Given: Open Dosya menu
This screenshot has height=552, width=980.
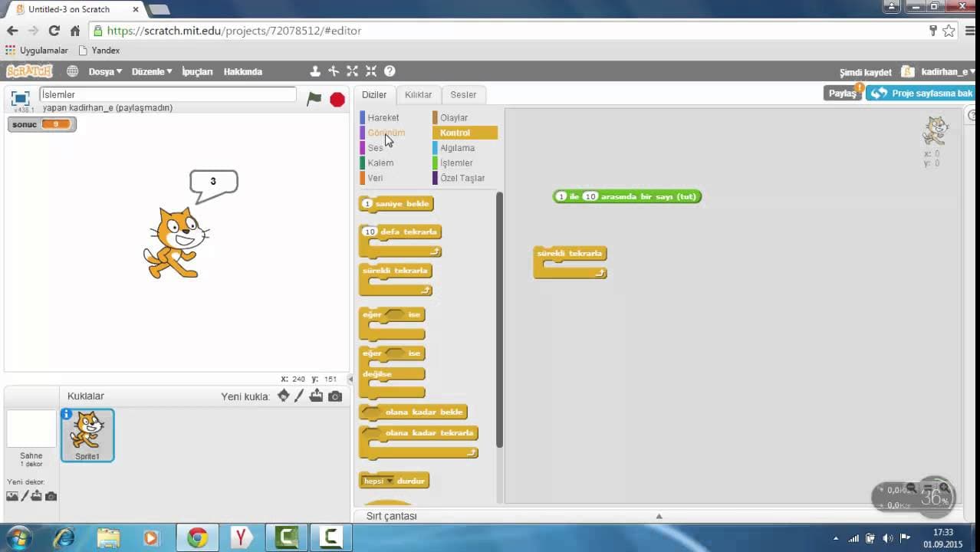Looking at the screenshot, I should [105, 71].
